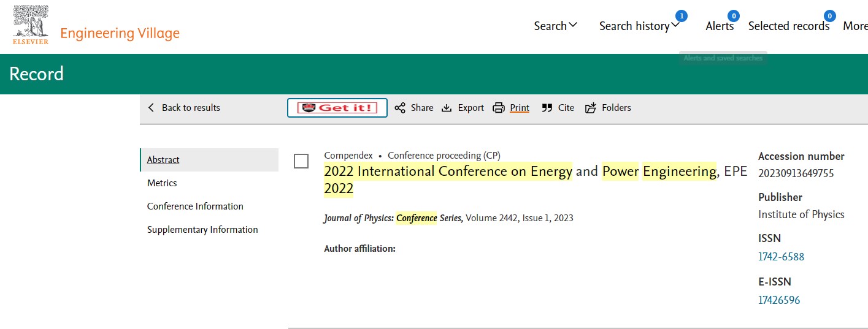868x329 pixels.
Task: Click the Elsevier tree logo
Action: [x=31, y=25]
